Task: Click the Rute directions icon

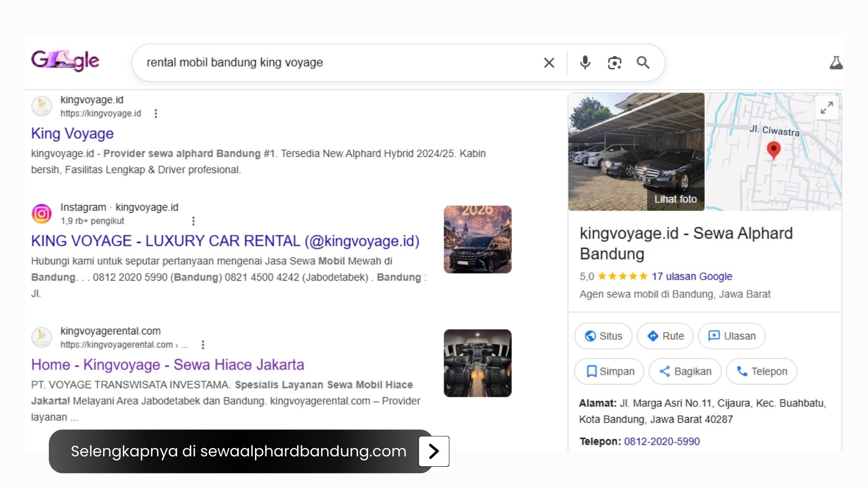Action: [653, 336]
